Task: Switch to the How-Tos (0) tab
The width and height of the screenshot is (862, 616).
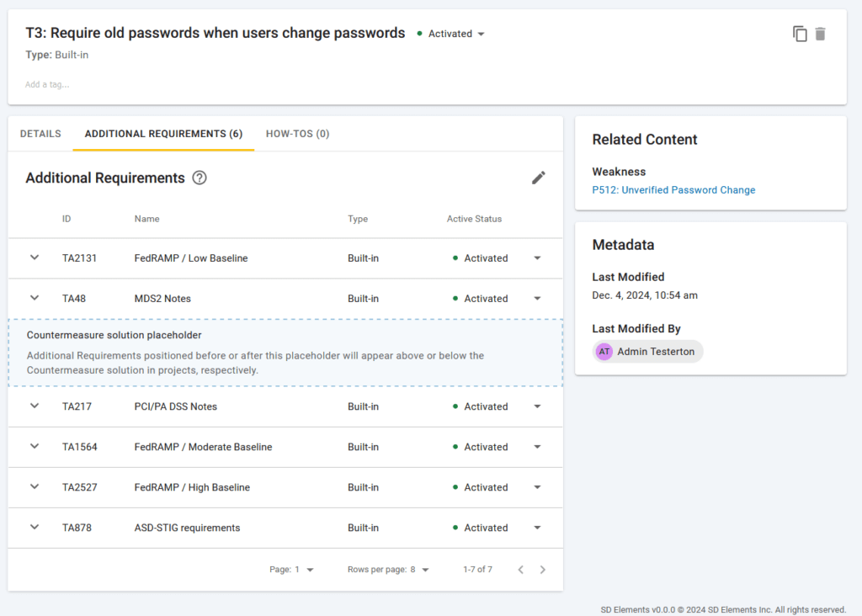Action: coord(297,134)
